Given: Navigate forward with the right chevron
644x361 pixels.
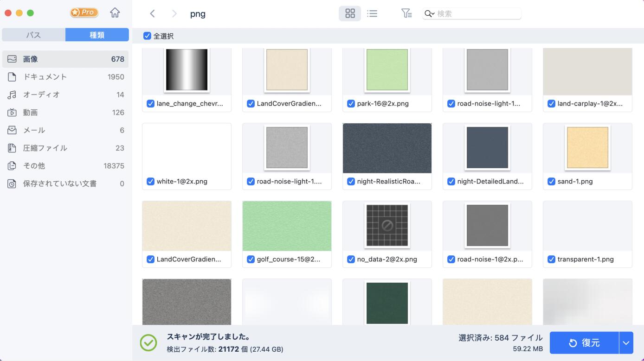Looking at the screenshot, I should pos(174,13).
